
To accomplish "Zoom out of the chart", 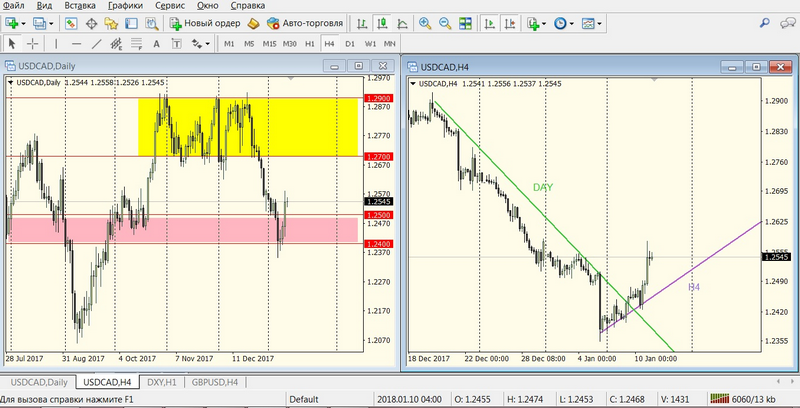I will (x=445, y=23).
